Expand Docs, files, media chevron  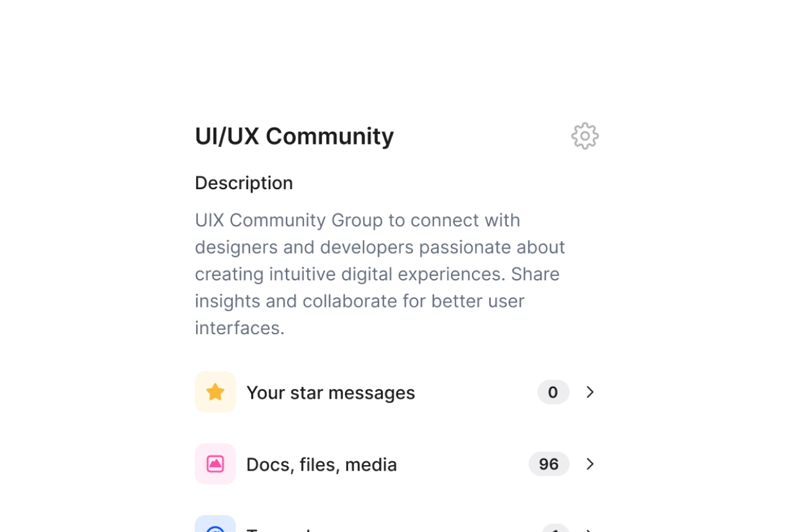pyautogui.click(x=590, y=464)
